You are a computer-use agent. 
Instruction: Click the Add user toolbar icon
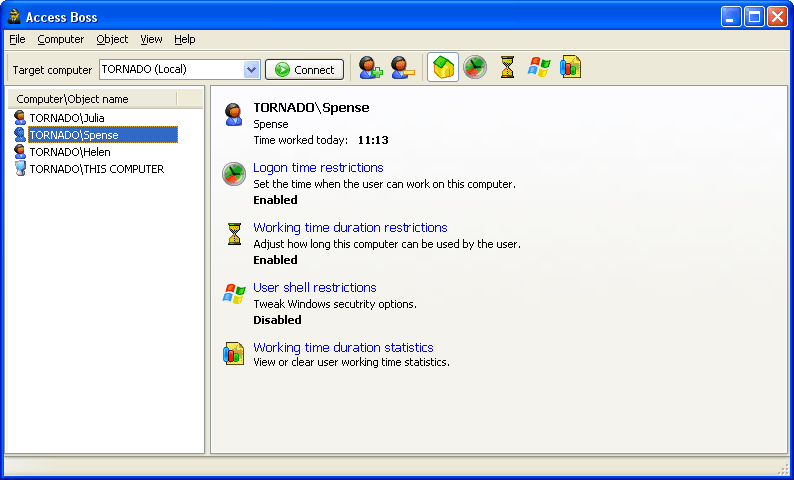[x=371, y=67]
